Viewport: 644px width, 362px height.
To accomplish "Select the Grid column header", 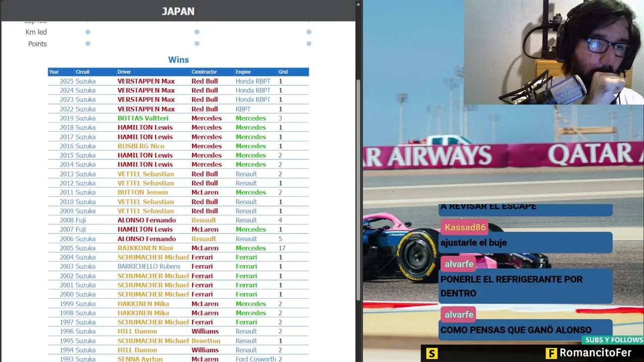I will coord(283,72).
